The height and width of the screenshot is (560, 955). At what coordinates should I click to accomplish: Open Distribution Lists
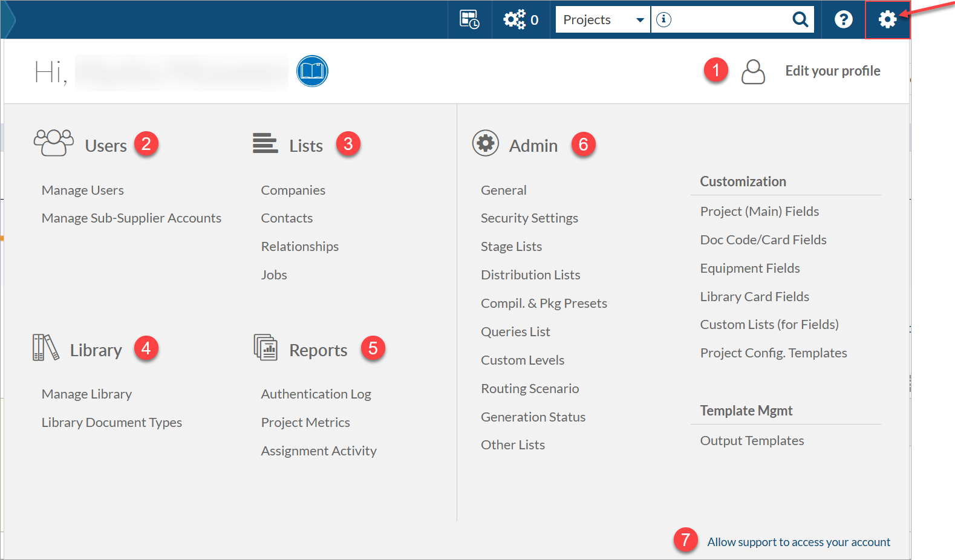coord(530,275)
